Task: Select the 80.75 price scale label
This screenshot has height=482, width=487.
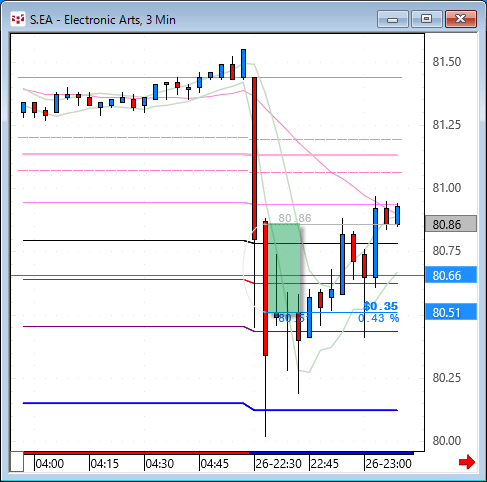Action: [447, 251]
